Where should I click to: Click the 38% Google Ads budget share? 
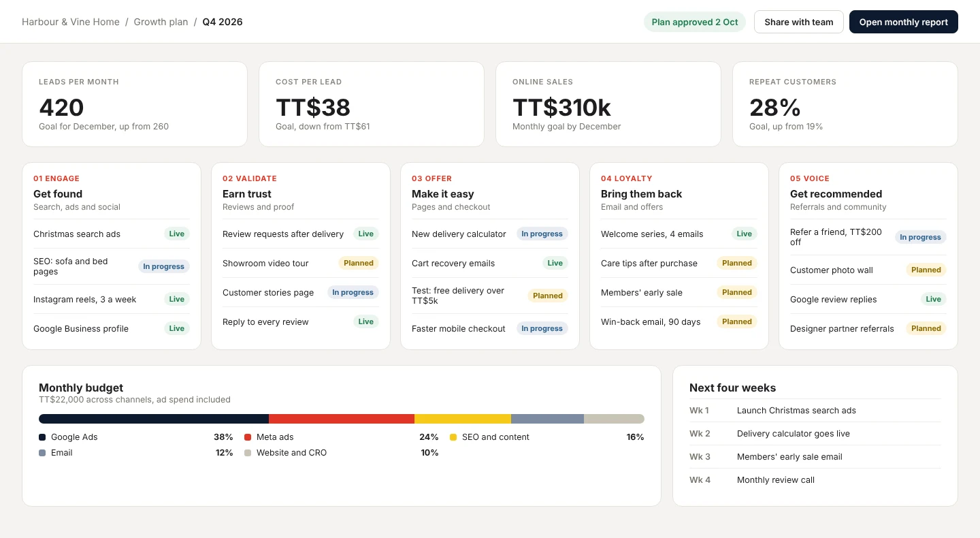(223, 437)
